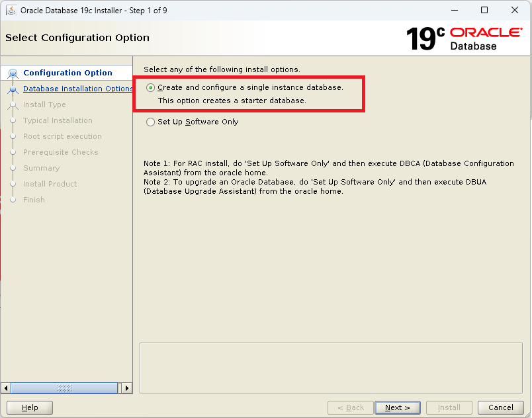Click the empty message panel at bottom

point(331,368)
